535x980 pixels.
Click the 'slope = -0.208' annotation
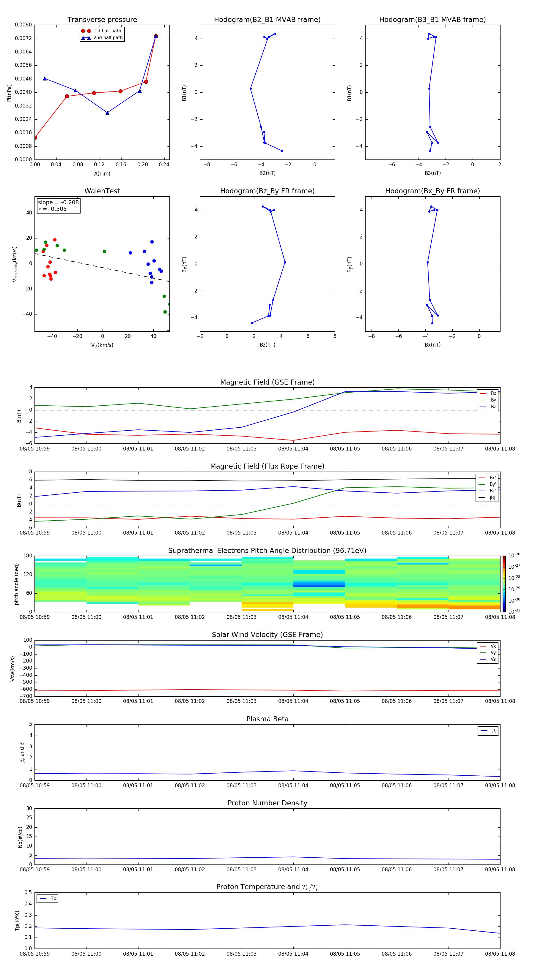coord(58,203)
